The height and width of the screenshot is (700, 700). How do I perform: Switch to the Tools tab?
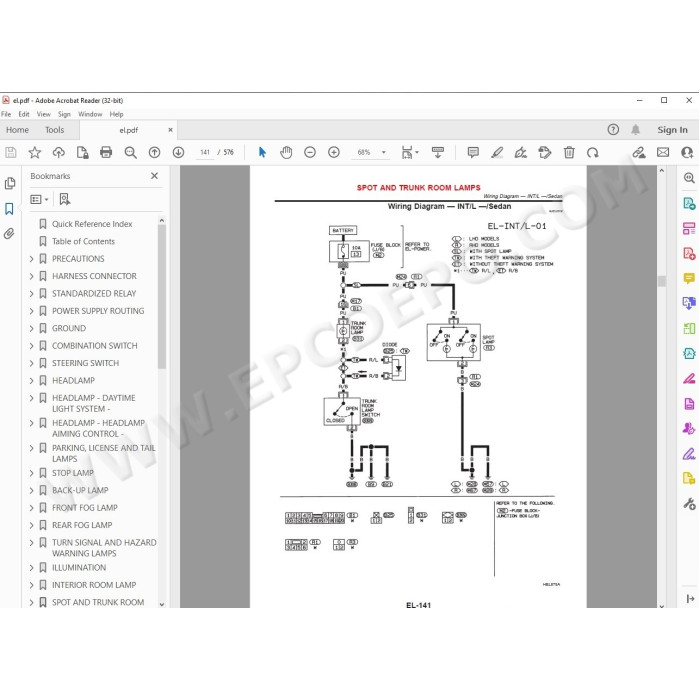point(54,130)
